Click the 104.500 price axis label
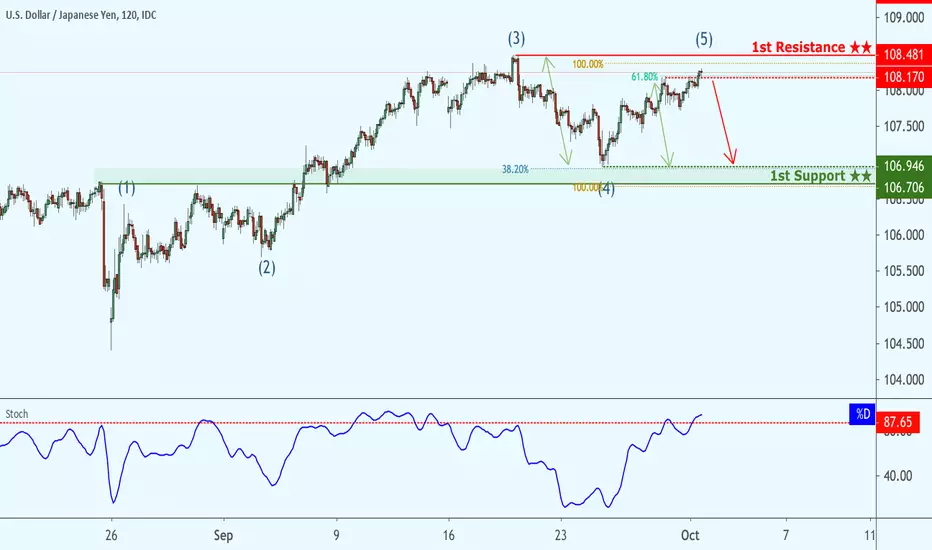 tap(903, 344)
